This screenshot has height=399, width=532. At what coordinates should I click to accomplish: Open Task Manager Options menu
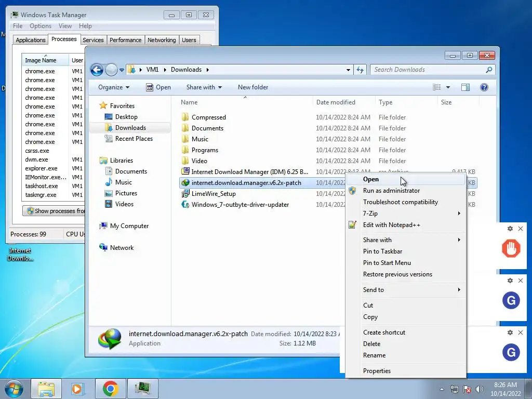pos(41,26)
